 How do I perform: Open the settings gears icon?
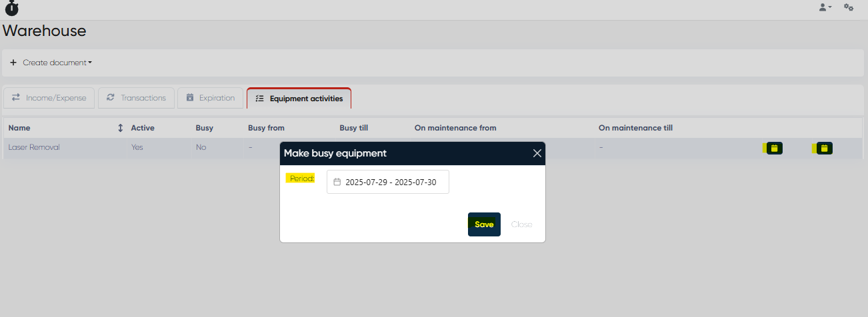tap(849, 7)
